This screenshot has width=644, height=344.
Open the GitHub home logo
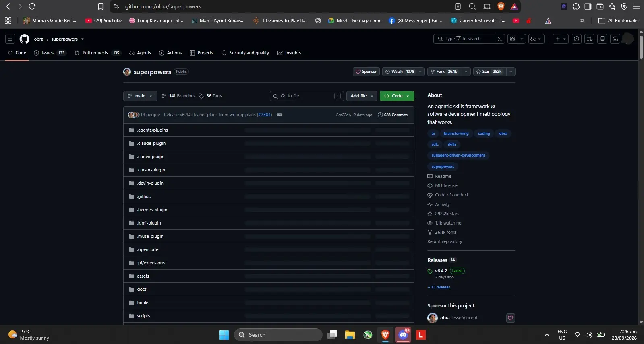tap(25, 39)
